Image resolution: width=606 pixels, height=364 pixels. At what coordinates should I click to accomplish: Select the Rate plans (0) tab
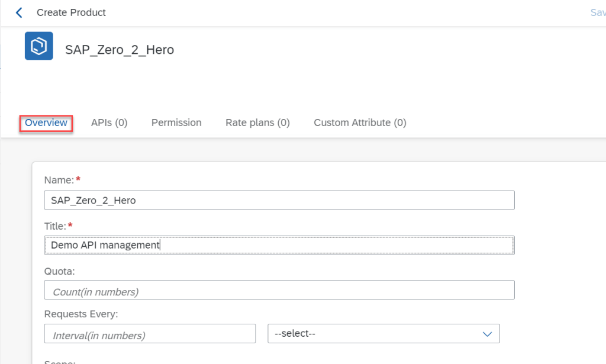click(257, 123)
